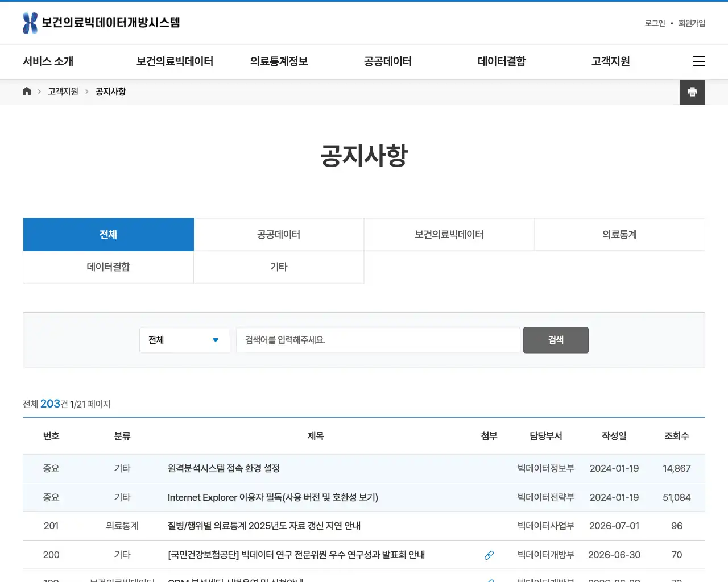Open 고객지원 main menu
728x582 pixels.
coord(611,61)
